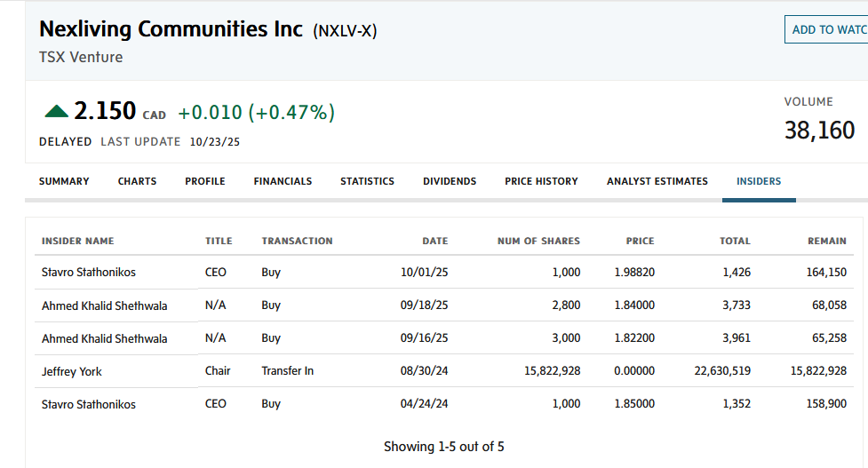Click the remaining shares 65,258
This screenshot has height=468, width=868.
tap(829, 338)
